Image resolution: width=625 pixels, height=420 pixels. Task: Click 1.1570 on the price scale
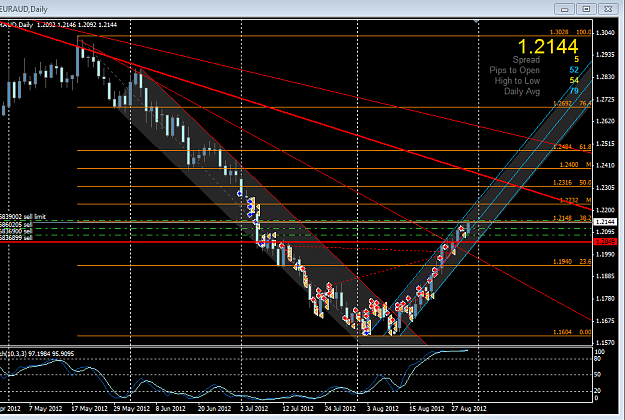tap(605, 343)
